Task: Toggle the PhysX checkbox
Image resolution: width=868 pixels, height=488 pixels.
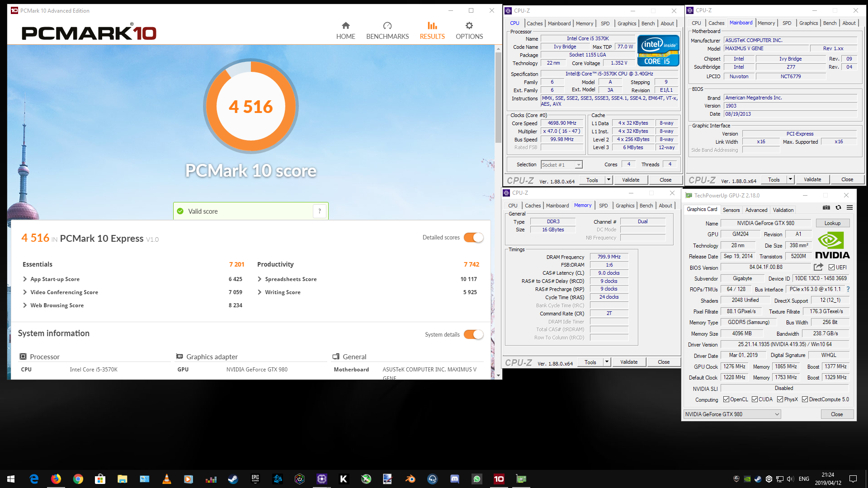Action: pyautogui.click(x=780, y=399)
